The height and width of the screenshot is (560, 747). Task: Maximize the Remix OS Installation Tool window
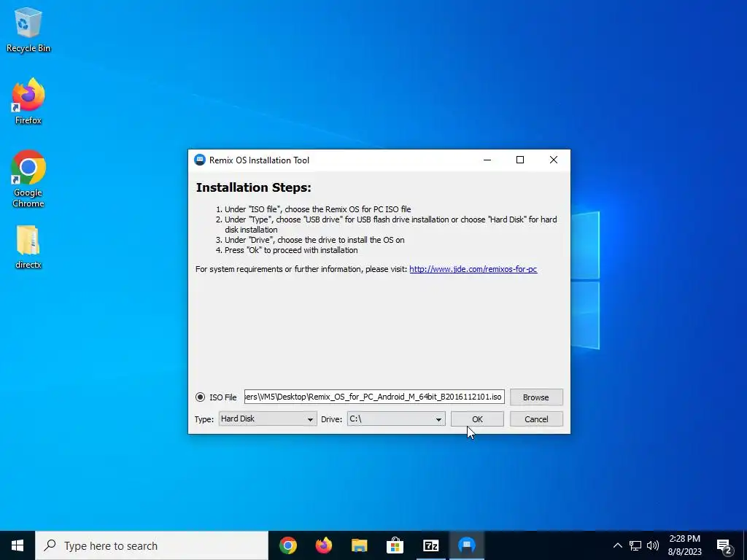[520, 160]
